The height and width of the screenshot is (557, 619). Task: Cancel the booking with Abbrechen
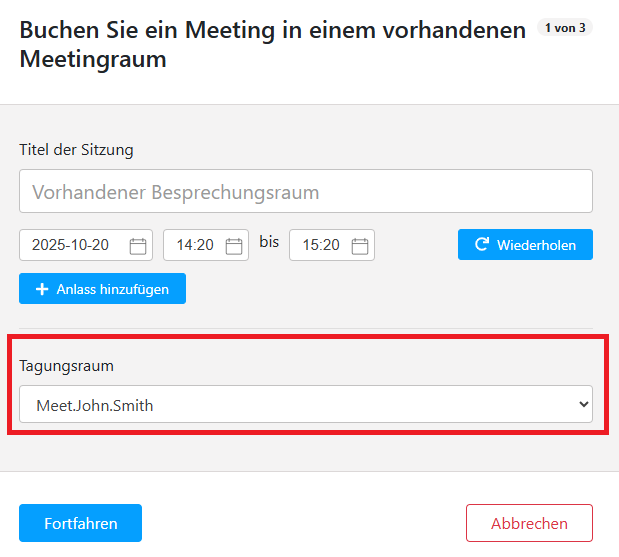529,523
